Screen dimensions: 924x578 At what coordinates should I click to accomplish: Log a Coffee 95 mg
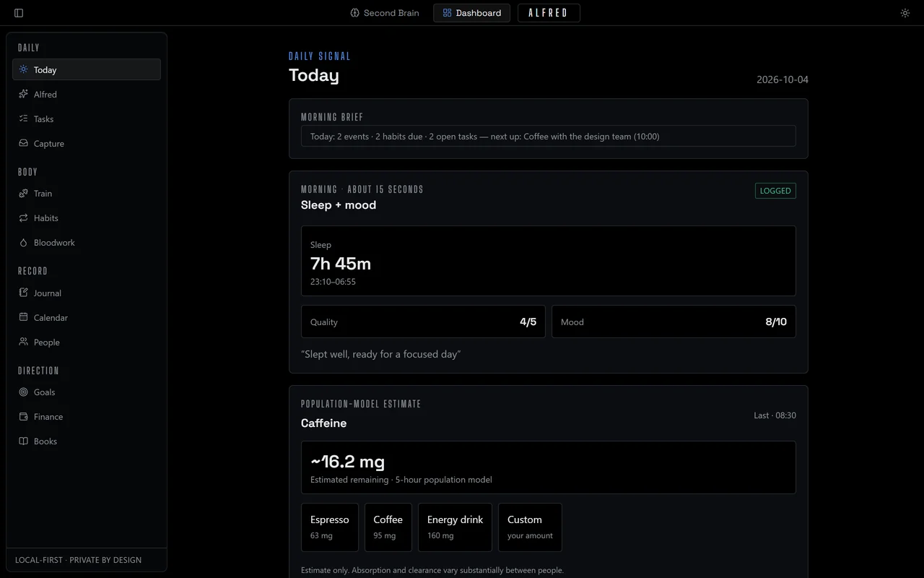tap(388, 527)
